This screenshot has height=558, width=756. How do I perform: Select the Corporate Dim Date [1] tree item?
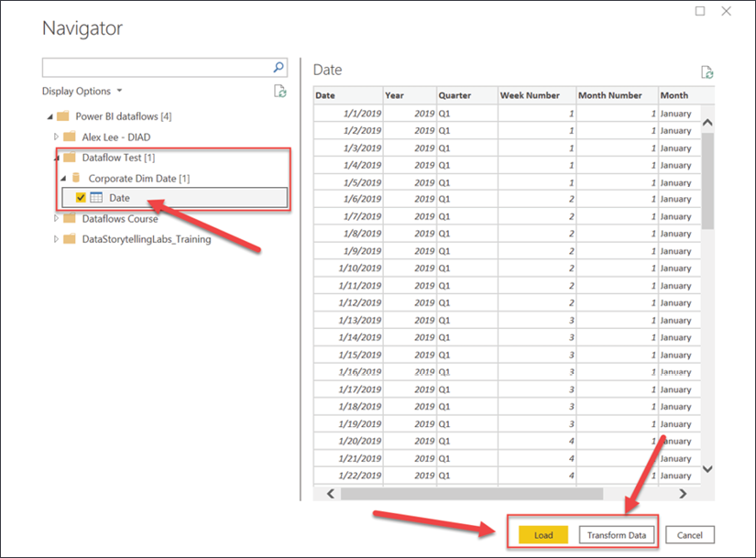(139, 178)
